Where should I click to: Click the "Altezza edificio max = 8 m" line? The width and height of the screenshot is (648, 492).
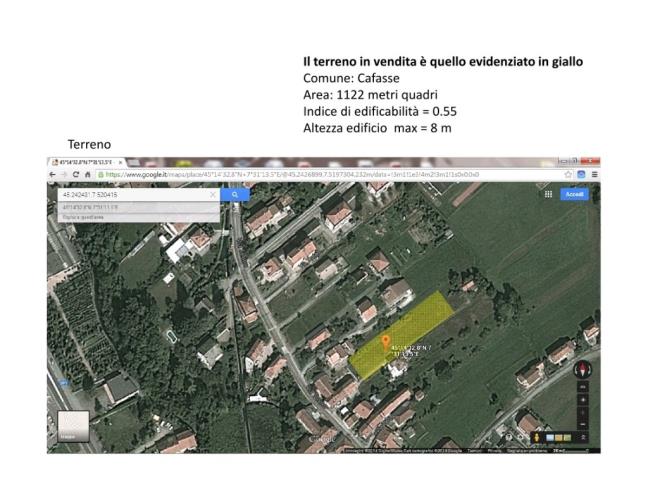click(x=377, y=128)
